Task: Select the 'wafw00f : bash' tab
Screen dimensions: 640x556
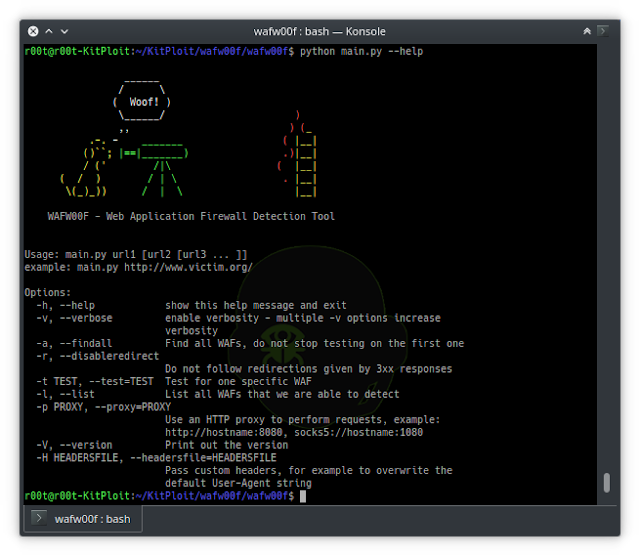Action: [x=83, y=519]
